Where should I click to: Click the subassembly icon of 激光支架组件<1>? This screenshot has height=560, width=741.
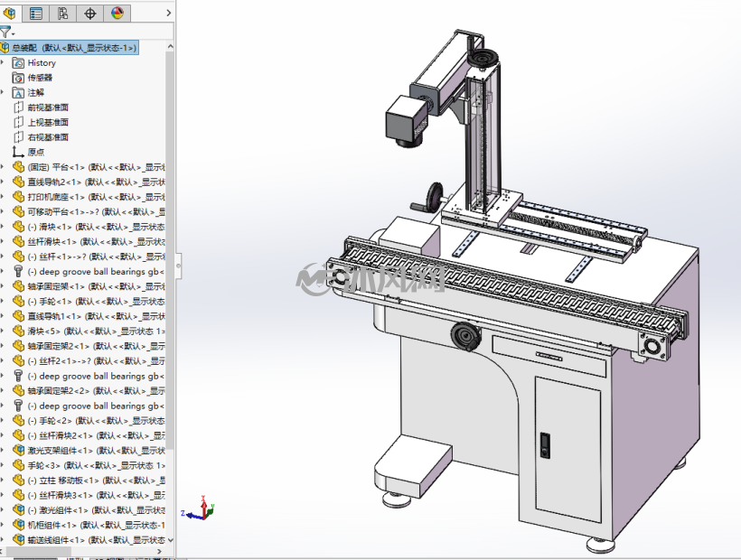[18, 451]
